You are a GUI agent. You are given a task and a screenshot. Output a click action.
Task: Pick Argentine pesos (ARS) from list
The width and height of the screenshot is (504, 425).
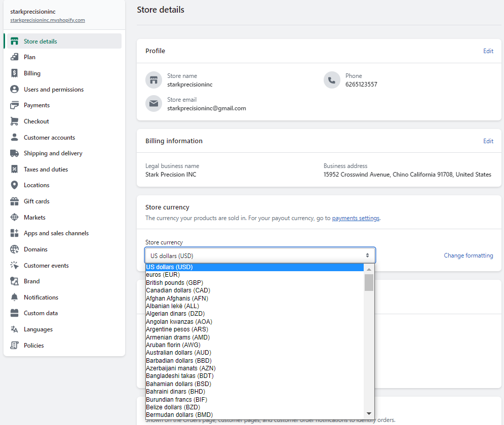[x=255, y=329]
